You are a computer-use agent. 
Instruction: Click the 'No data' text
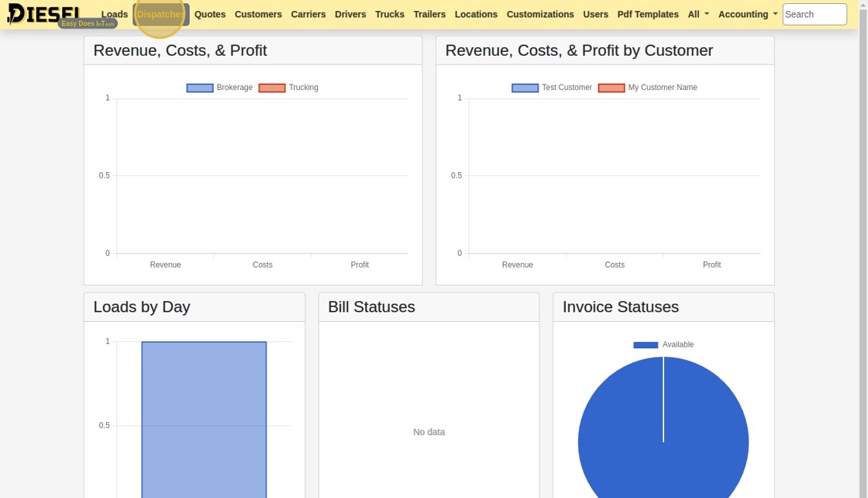click(429, 432)
